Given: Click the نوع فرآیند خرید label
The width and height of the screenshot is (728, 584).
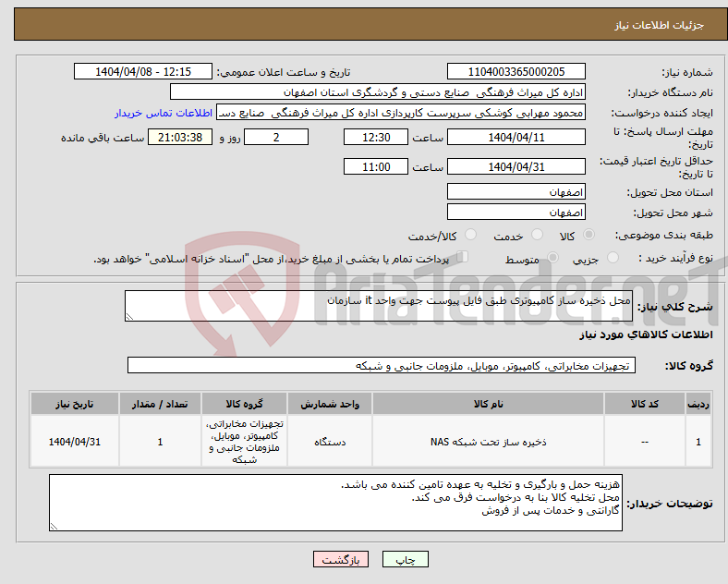Looking at the screenshot, I should pyautogui.click(x=675, y=258).
